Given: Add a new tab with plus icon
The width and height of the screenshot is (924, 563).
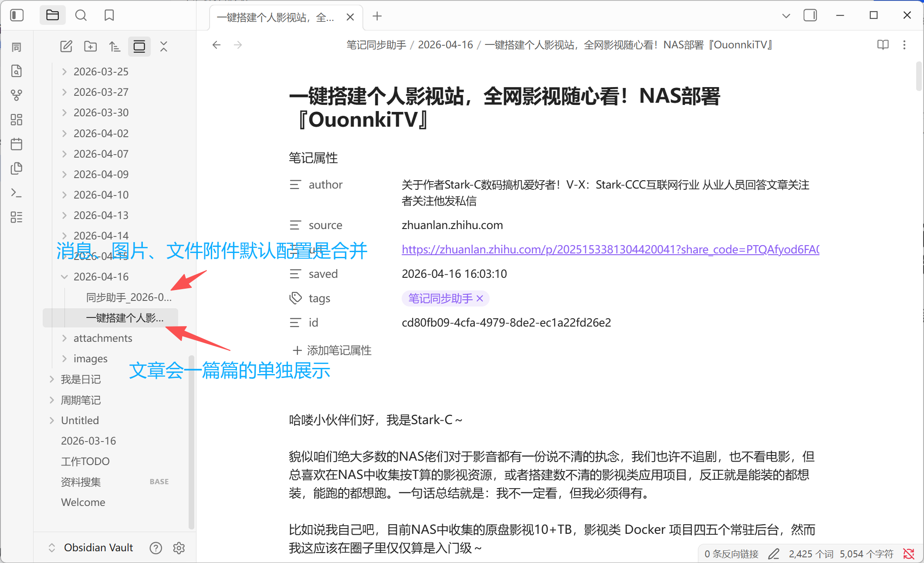Looking at the screenshot, I should (377, 16).
